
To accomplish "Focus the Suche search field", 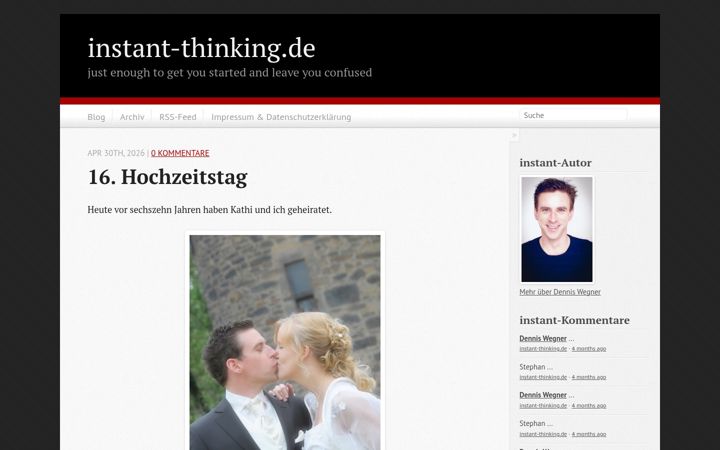I will (x=574, y=115).
